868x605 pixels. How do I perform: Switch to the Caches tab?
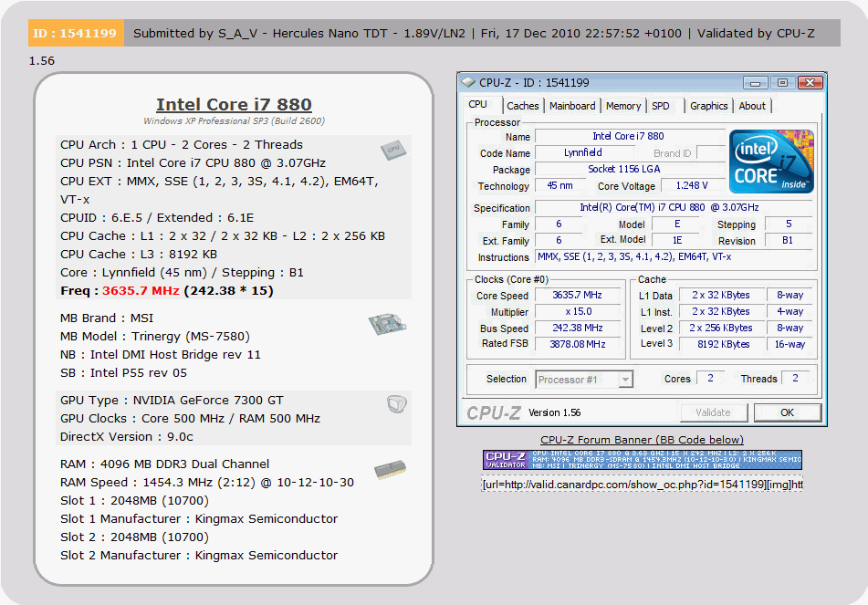tap(523, 106)
